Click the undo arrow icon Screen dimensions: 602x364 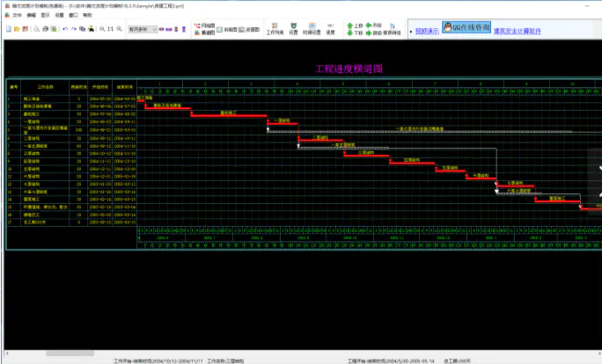coord(65,29)
